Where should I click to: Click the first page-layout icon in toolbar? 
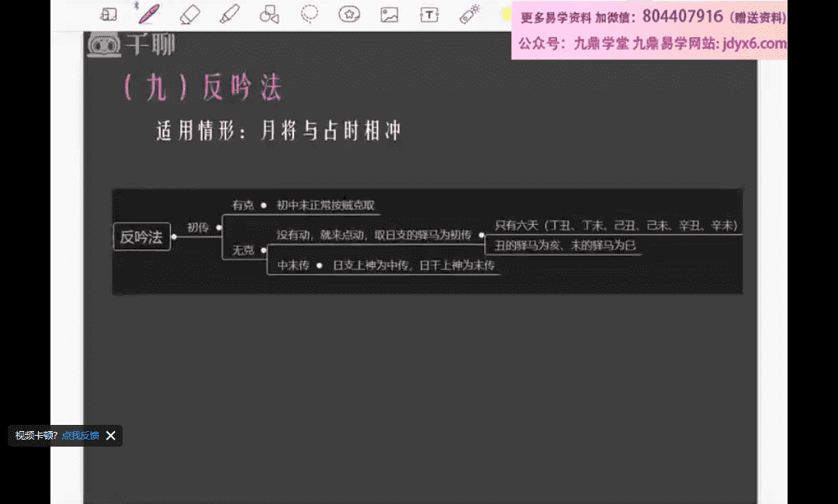click(x=109, y=14)
